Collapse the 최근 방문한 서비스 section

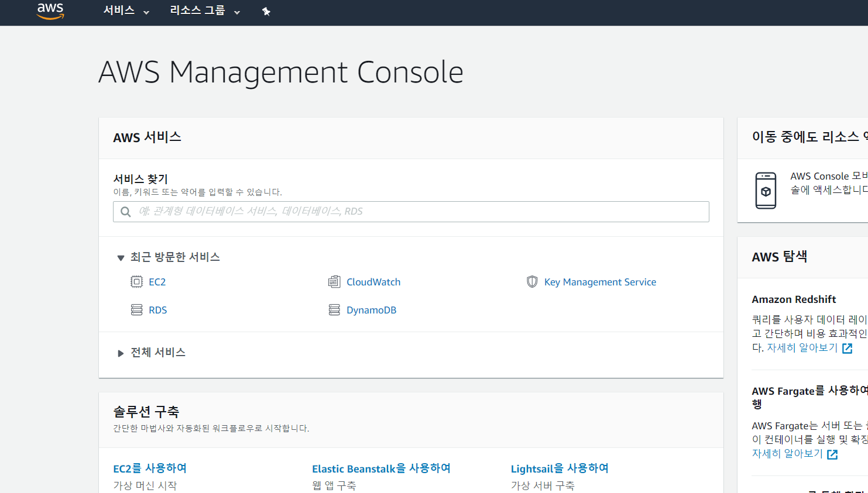121,258
